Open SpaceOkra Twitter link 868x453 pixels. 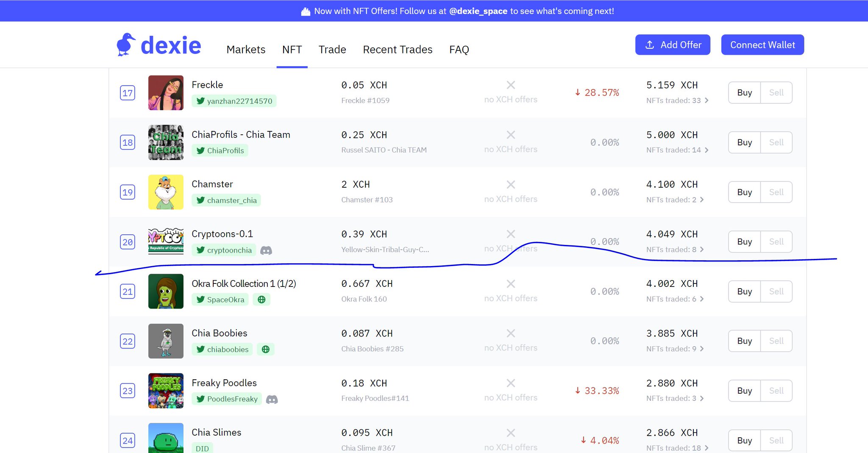coord(220,300)
